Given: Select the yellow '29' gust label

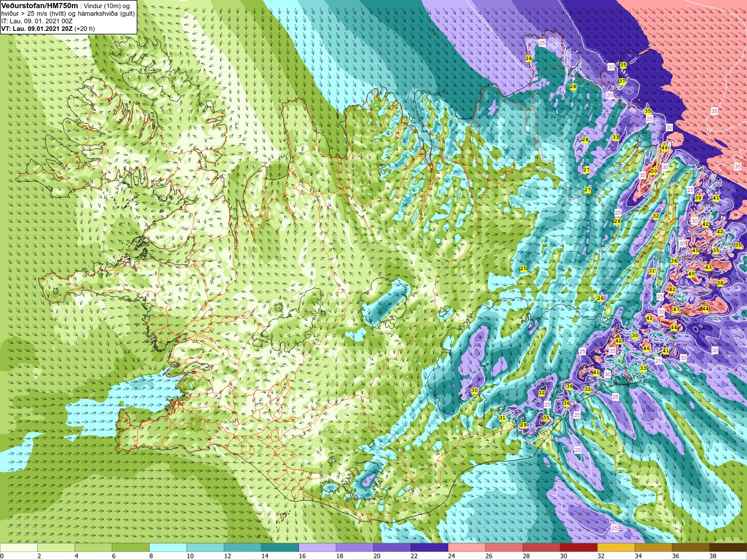Looking at the screenshot, I should pos(523,425).
